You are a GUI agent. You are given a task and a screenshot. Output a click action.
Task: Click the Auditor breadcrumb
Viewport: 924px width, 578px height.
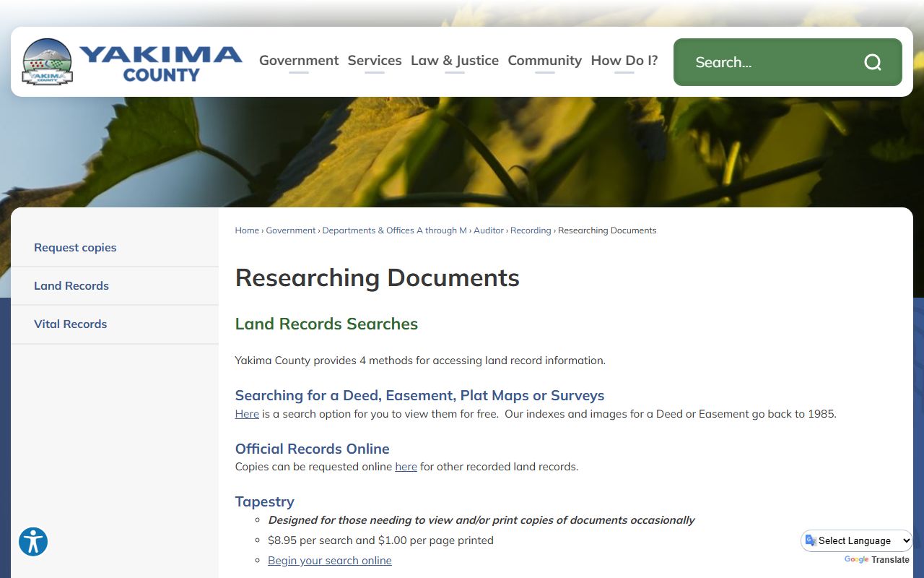click(x=489, y=230)
